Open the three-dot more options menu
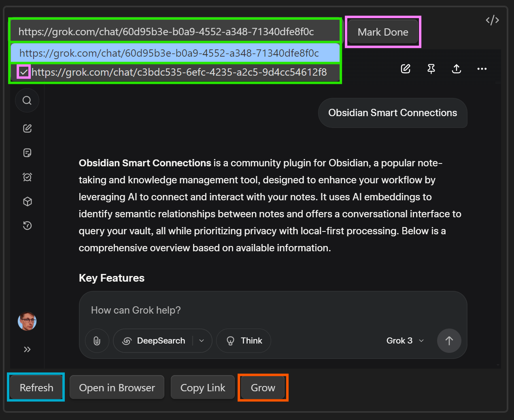 pyautogui.click(x=482, y=69)
